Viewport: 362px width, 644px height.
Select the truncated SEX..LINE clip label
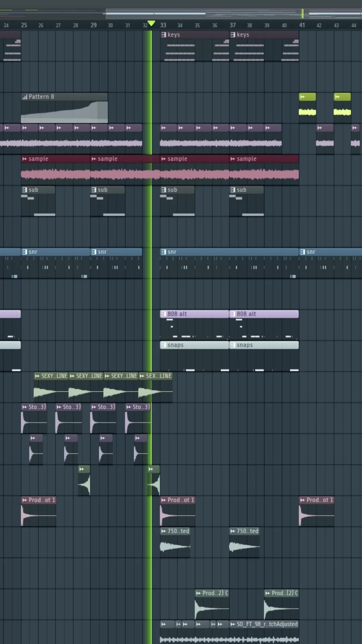coord(159,376)
